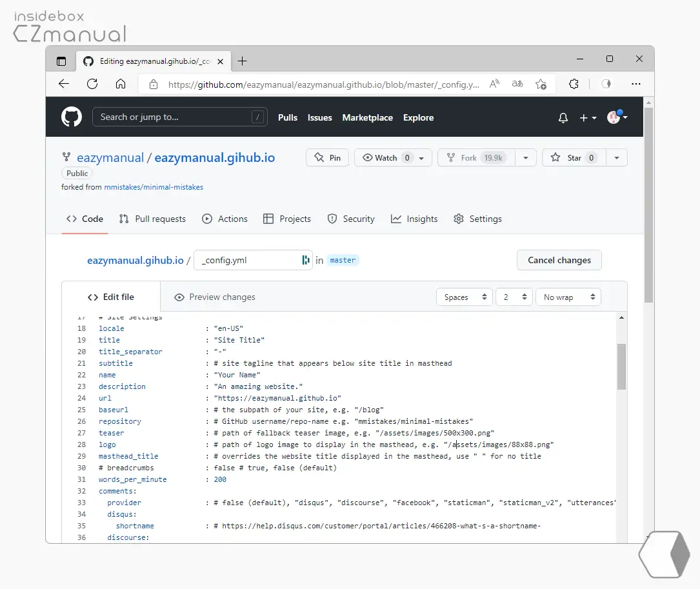
Task: Expand Star lists dropdown arrow
Action: 617,157
